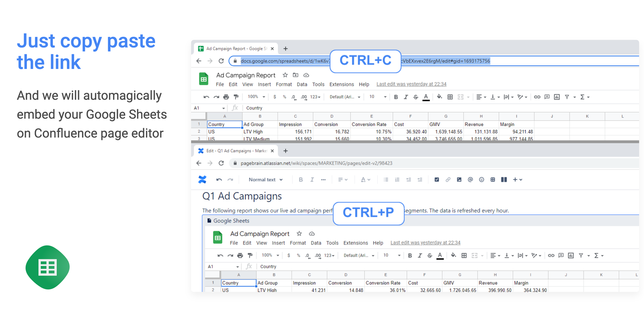Toggle italic in the Confluence editor toolbar
Image resolution: width=644 pixels, height=315 pixels.
312,180
